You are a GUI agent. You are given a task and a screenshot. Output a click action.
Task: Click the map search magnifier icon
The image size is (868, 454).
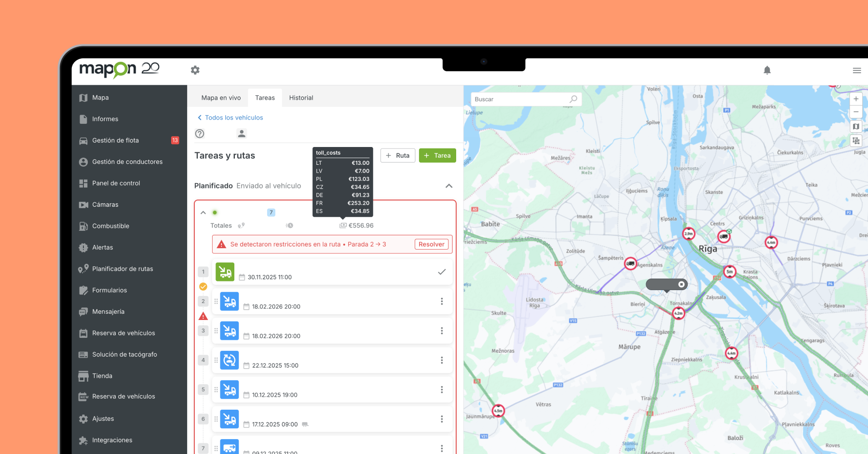(x=573, y=99)
